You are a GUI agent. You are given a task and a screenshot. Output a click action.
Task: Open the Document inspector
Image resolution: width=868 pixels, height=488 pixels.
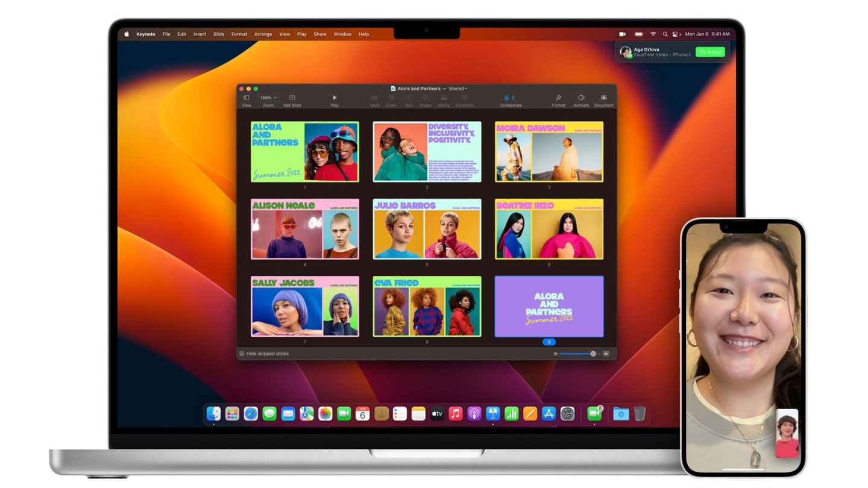coord(603,100)
